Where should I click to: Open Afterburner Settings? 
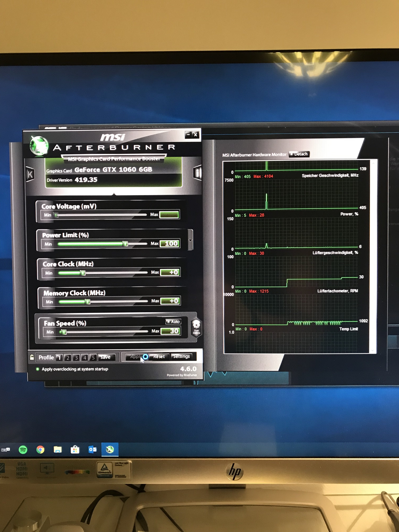point(181,356)
